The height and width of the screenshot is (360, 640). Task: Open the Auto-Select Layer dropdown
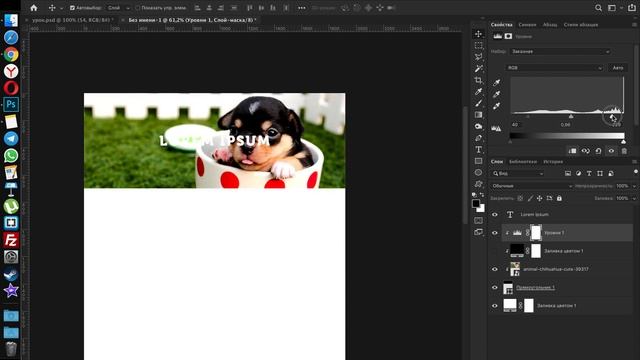point(118,8)
